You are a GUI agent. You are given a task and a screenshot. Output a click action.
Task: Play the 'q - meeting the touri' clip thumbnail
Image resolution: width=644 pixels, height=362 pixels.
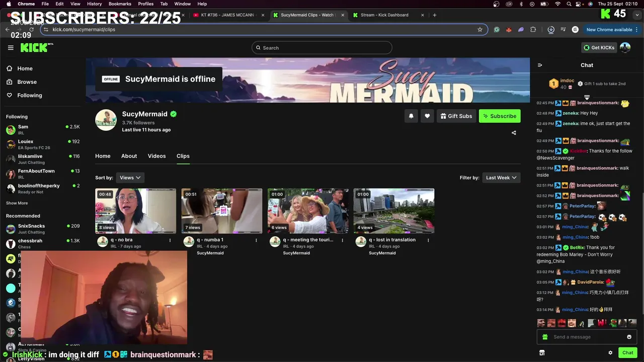point(308,211)
